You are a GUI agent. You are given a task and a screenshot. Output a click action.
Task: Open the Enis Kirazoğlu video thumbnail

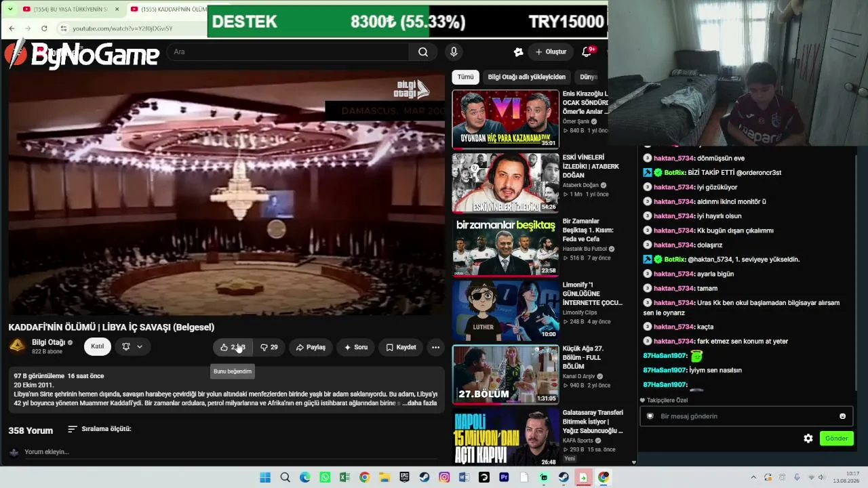pos(506,119)
